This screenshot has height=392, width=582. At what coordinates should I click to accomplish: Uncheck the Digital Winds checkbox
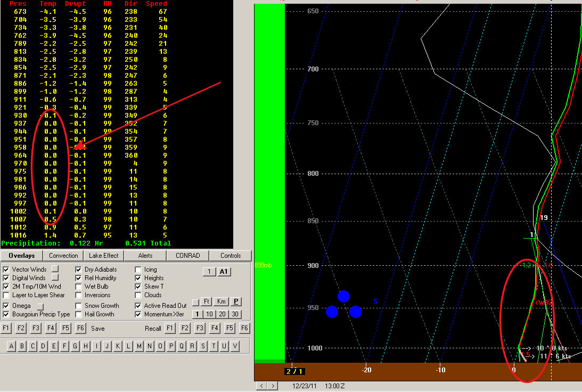tap(6, 278)
